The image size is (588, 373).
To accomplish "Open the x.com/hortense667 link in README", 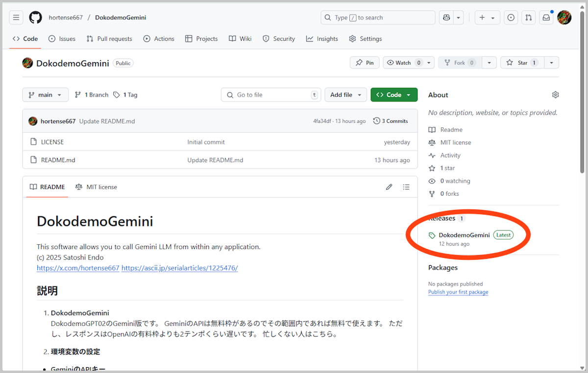I will 78,268.
